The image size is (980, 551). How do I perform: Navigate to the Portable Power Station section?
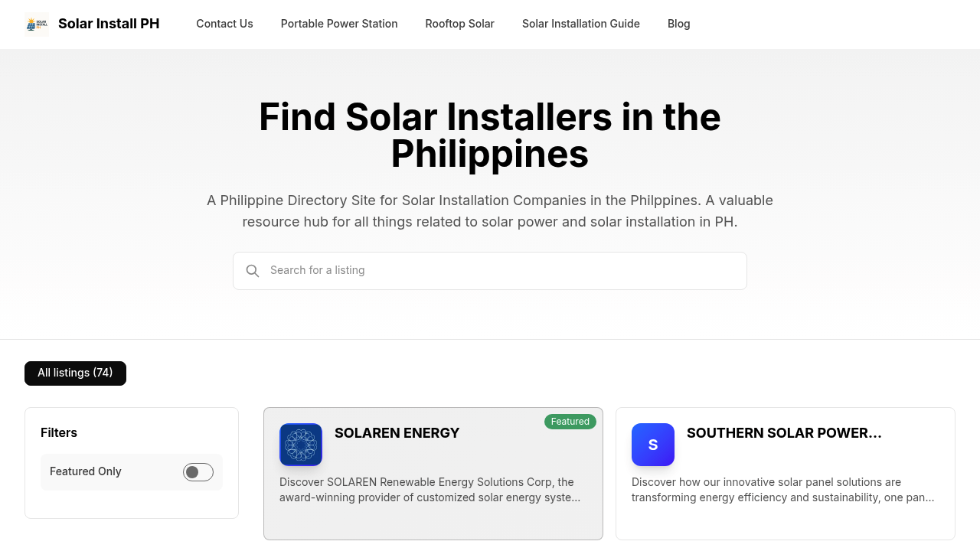click(339, 24)
